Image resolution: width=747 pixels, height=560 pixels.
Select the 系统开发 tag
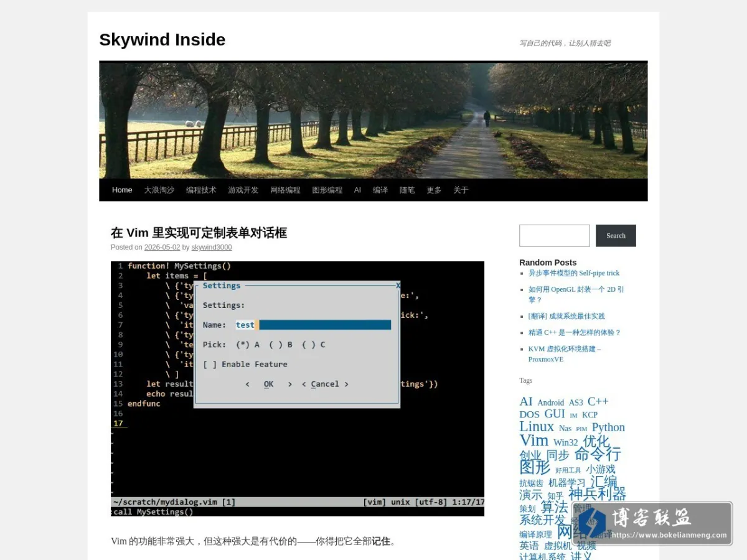point(542,520)
